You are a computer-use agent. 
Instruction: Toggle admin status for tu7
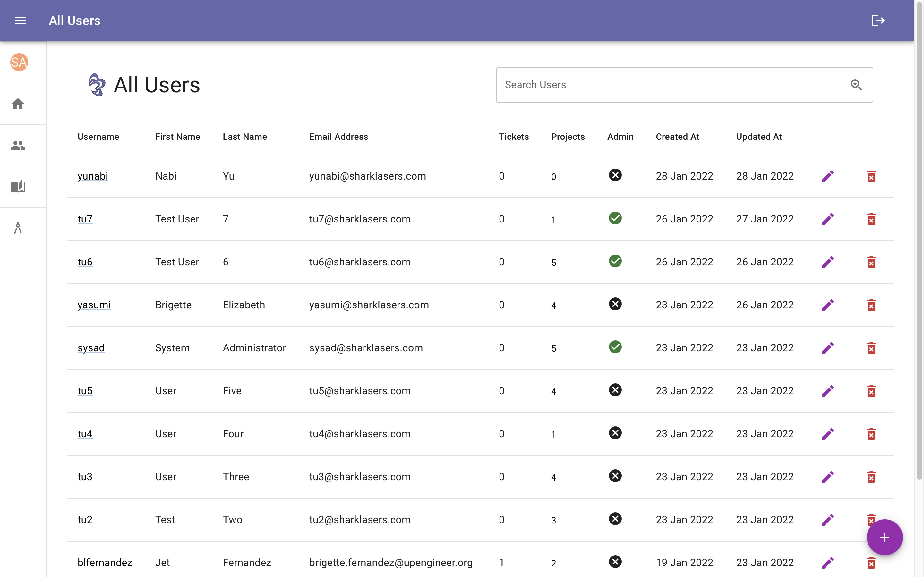[x=615, y=218]
